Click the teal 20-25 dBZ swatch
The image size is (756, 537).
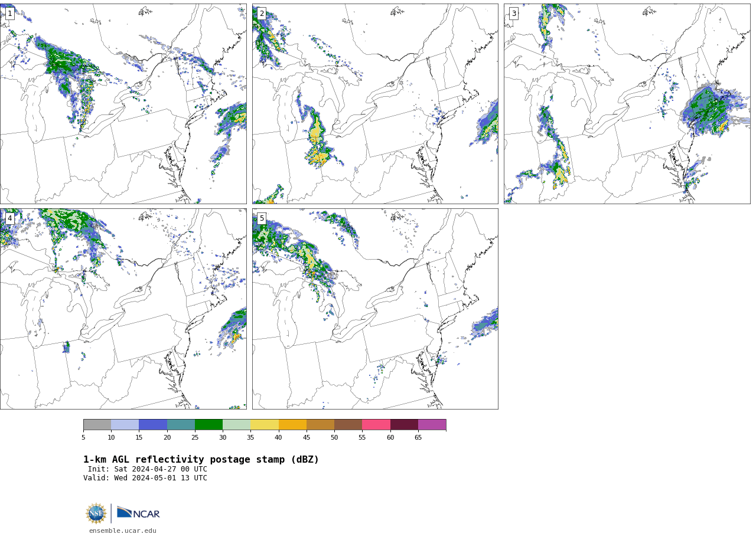click(181, 425)
